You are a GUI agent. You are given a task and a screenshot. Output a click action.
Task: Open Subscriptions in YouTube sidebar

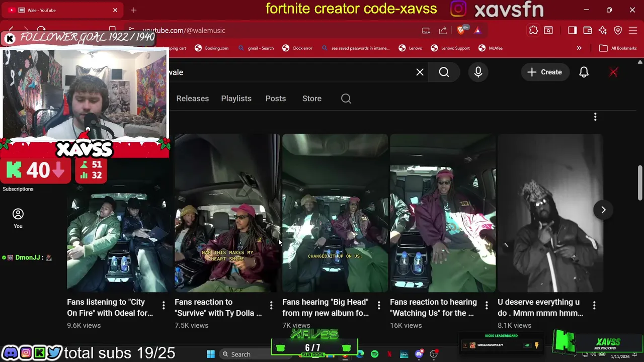pyautogui.click(x=18, y=189)
